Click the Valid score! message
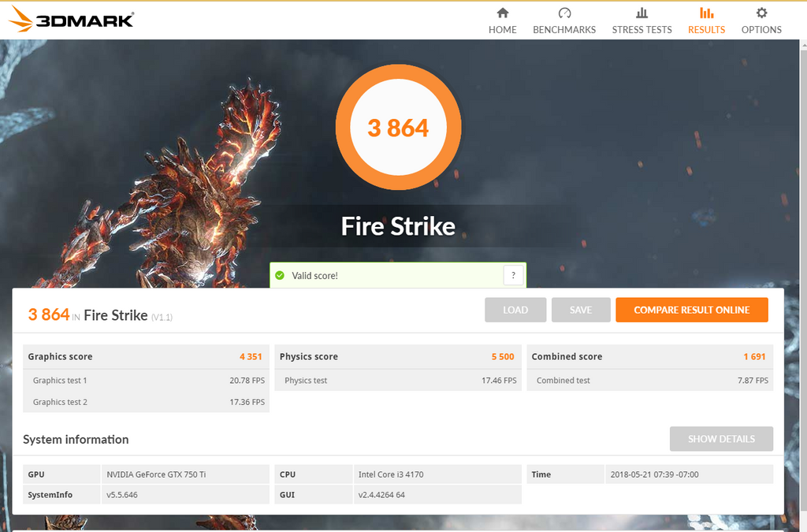Screen dimensions: 807x532 click(314, 275)
